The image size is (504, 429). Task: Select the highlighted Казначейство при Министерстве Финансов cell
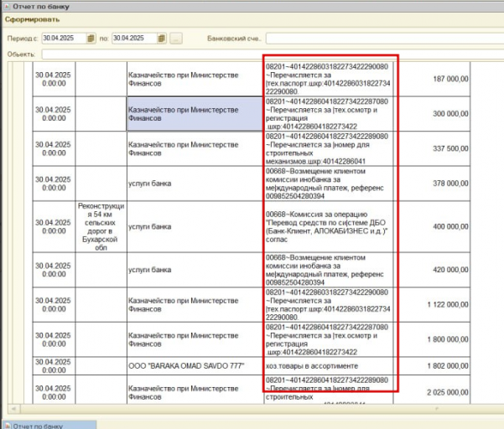194,113
